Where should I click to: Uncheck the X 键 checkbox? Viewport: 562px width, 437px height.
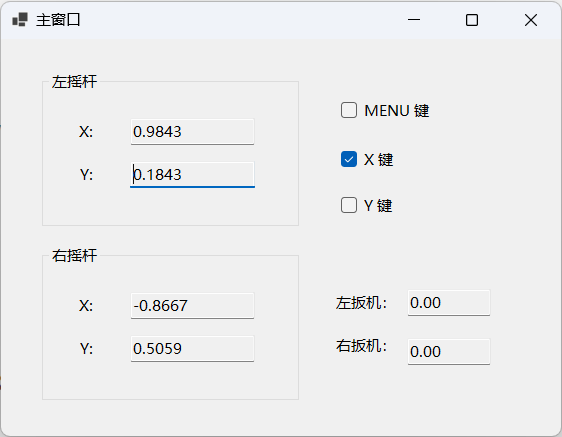tap(349, 159)
